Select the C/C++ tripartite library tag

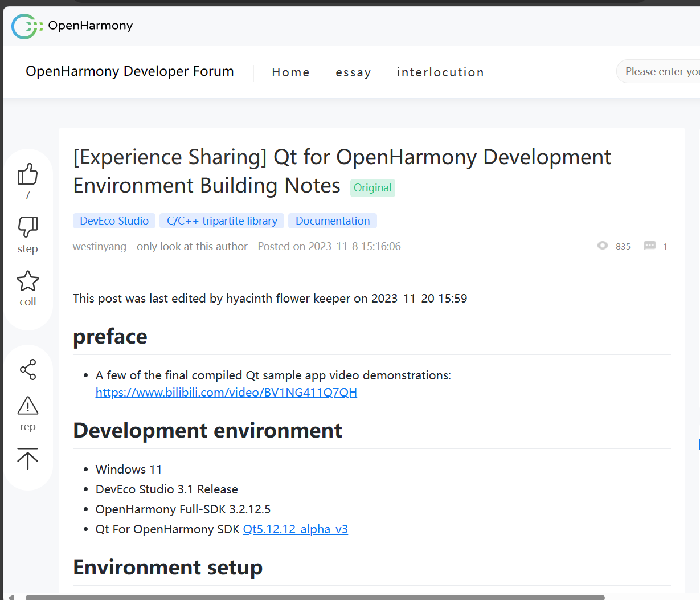tap(222, 221)
